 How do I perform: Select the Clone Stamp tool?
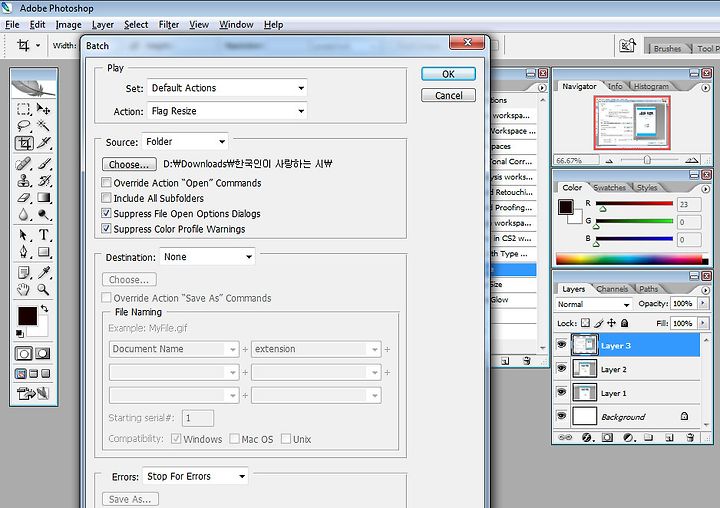click(23, 181)
